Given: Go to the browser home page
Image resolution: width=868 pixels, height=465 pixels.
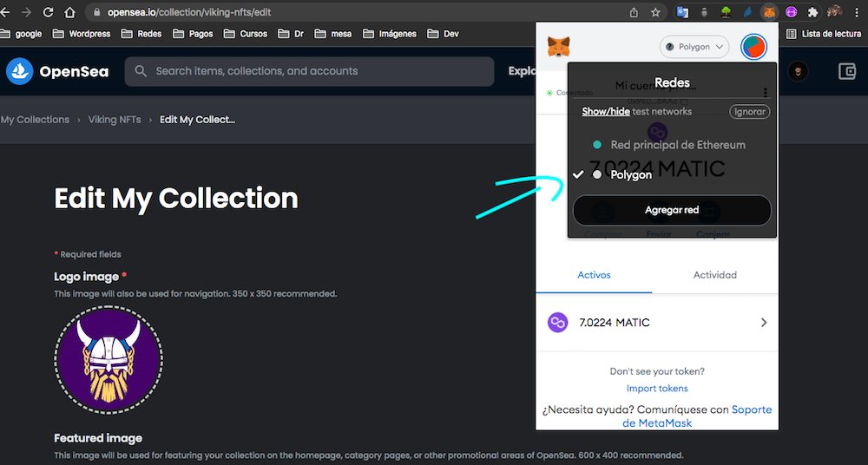Looking at the screenshot, I should click(x=69, y=12).
